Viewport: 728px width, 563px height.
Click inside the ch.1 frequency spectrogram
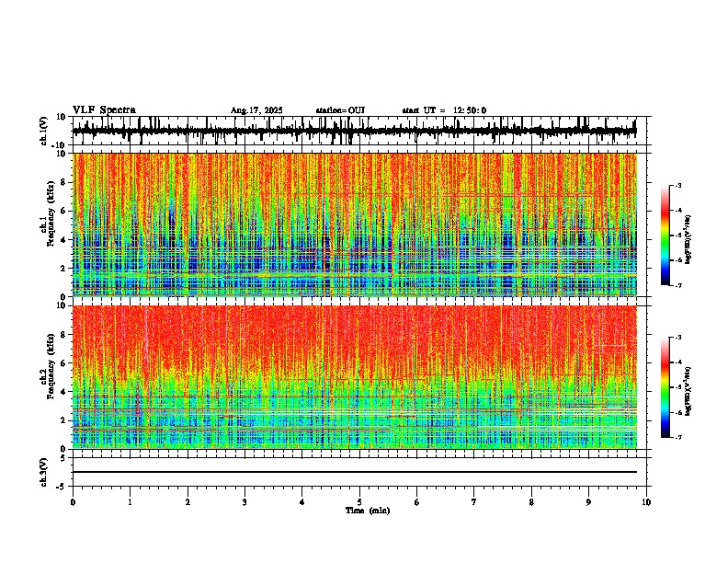point(354,224)
